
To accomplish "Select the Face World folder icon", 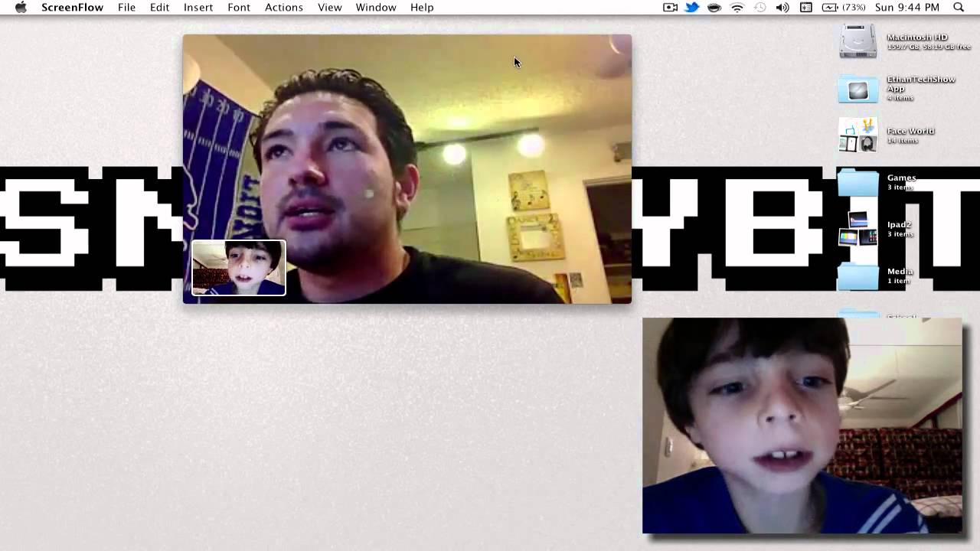I will pos(858,135).
